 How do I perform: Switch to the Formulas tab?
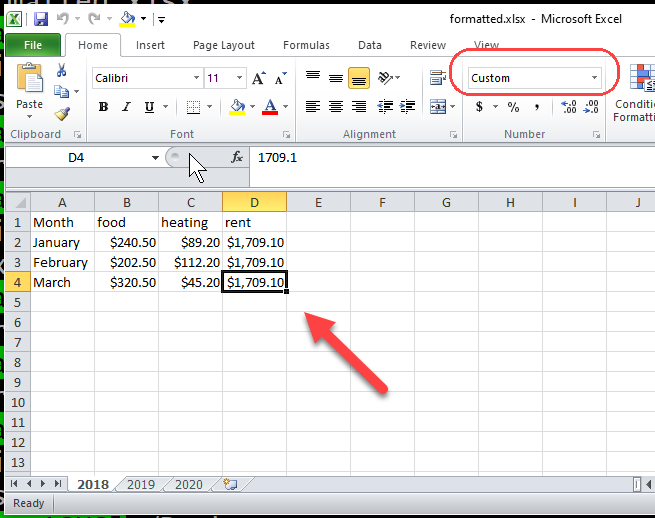tap(306, 45)
